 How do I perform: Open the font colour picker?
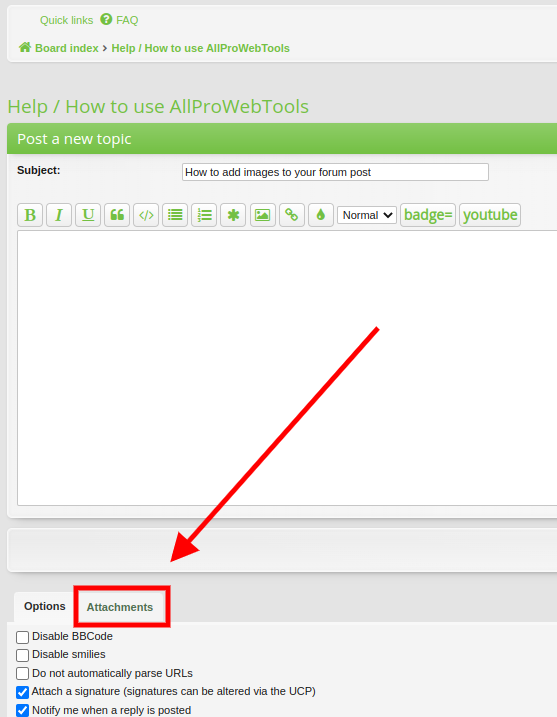click(321, 215)
